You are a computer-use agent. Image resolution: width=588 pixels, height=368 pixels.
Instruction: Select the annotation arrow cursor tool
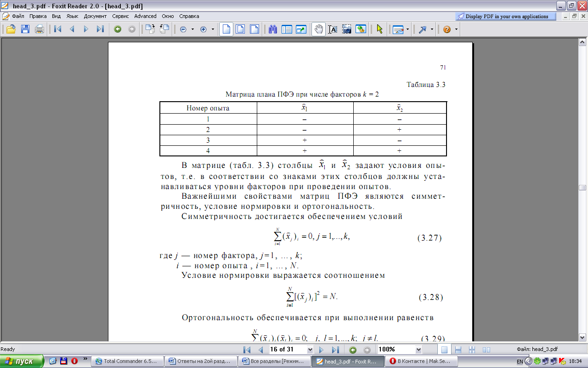(379, 29)
